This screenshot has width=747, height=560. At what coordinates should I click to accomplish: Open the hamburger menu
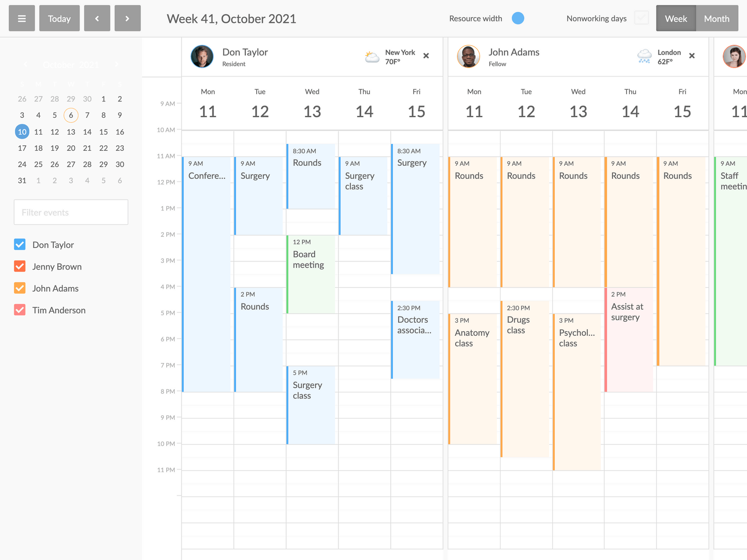pyautogui.click(x=21, y=18)
